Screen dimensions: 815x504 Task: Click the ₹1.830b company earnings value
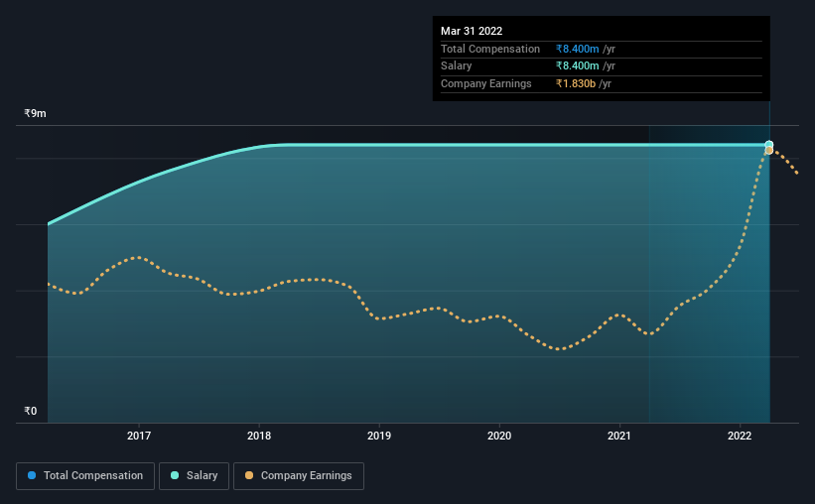[576, 83]
